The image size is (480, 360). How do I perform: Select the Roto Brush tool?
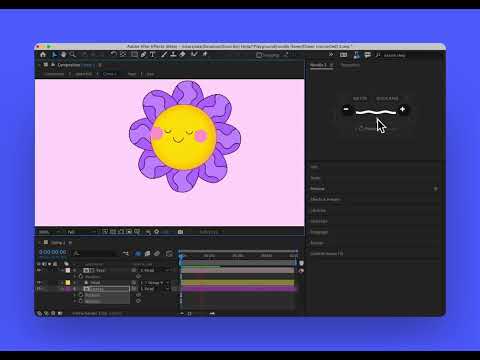[194, 55]
